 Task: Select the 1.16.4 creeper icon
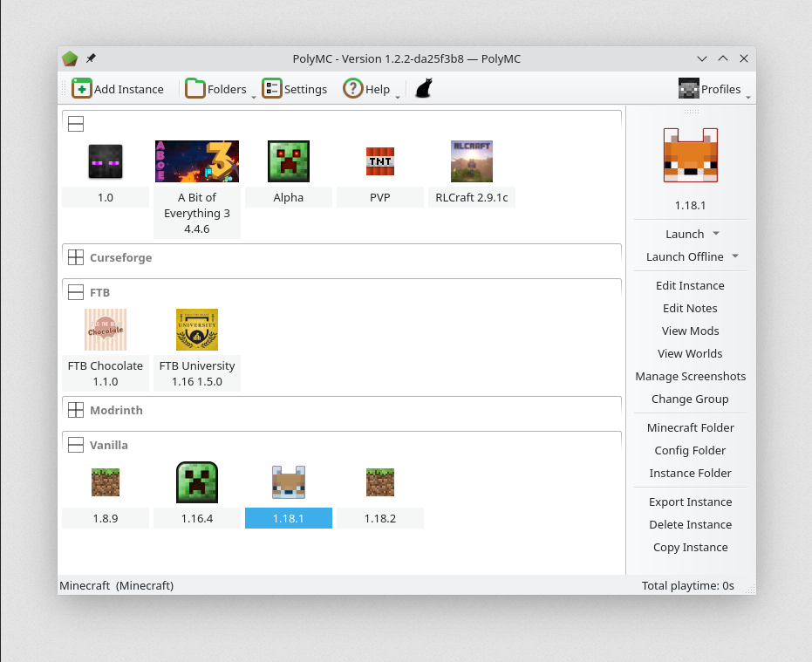197,482
